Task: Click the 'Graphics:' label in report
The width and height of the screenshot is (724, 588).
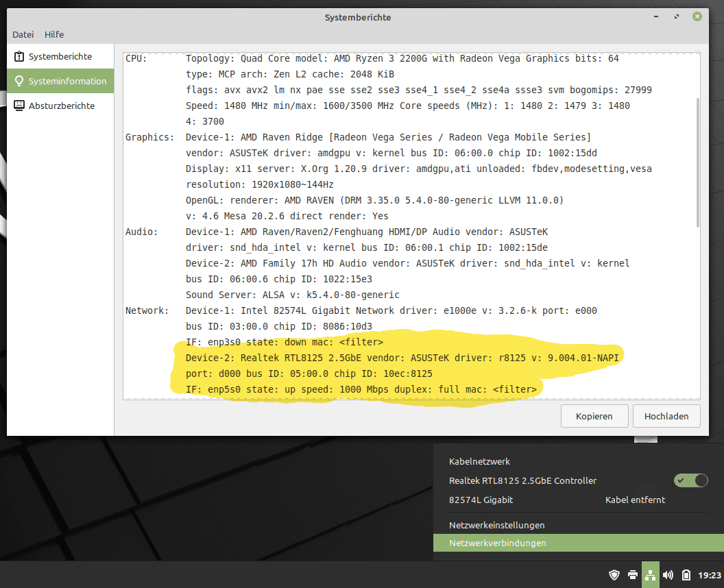Action: coord(149,138)
